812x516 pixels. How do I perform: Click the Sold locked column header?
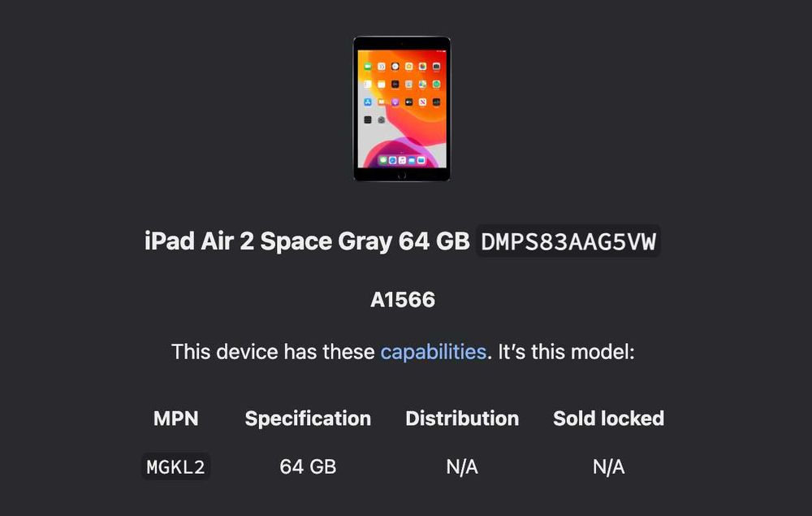coord(608,418)
